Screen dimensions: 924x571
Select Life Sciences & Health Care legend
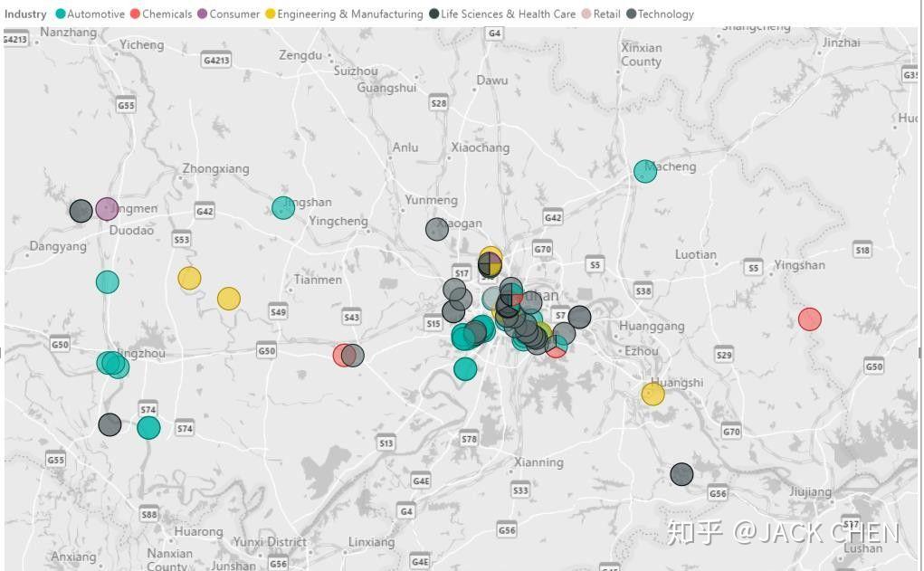[502, 14]
